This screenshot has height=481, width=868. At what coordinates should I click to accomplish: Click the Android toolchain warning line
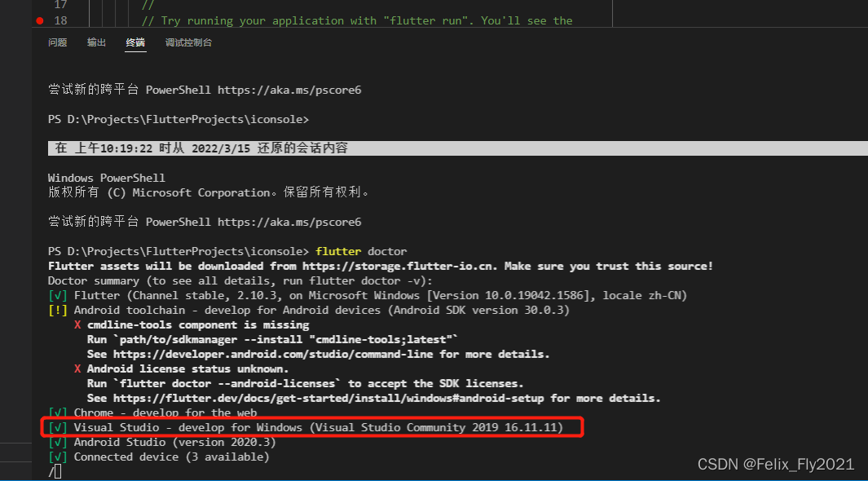pyautogui.click(x=309, y=310)
